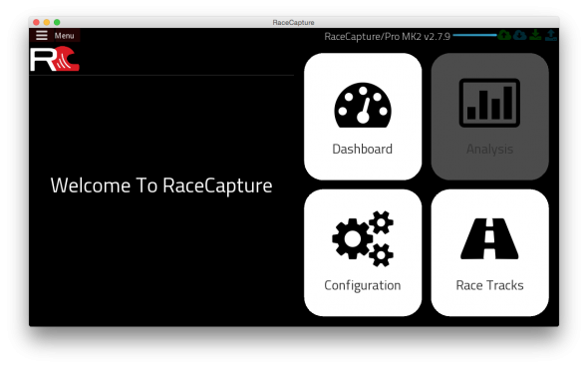Viewport: 588px width, 368px height.
Task: Click the green download tray icon
Action: tap(535, 35)
